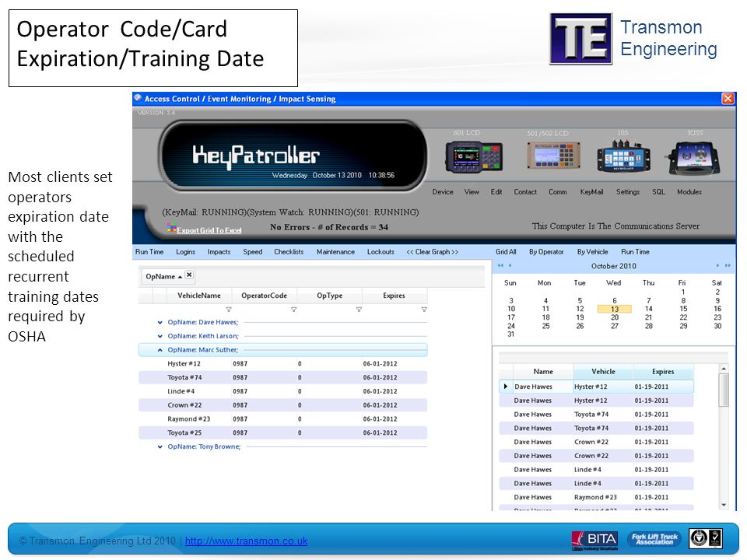Collapse the OpName: Marc Suther group
The width and height of the screenshot is (747, 560).
[160, 350]
